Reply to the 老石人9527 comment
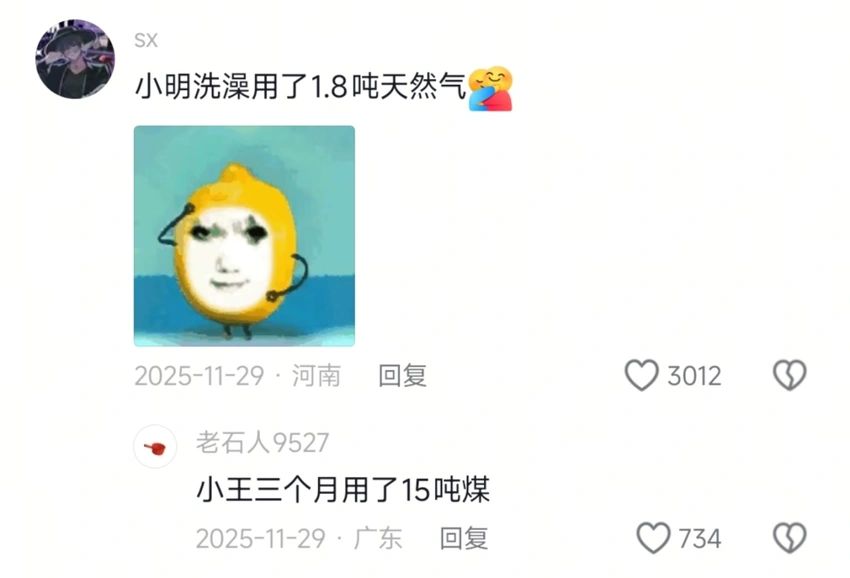850x578 pixels. coord(463,538)
